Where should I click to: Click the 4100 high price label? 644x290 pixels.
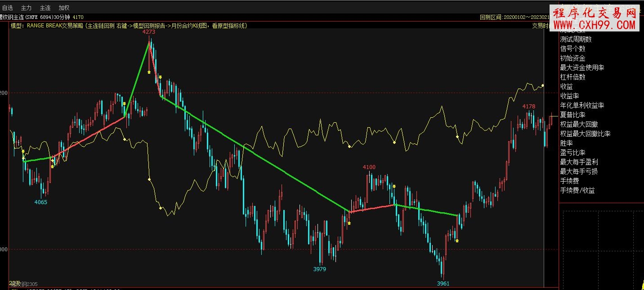369,167
